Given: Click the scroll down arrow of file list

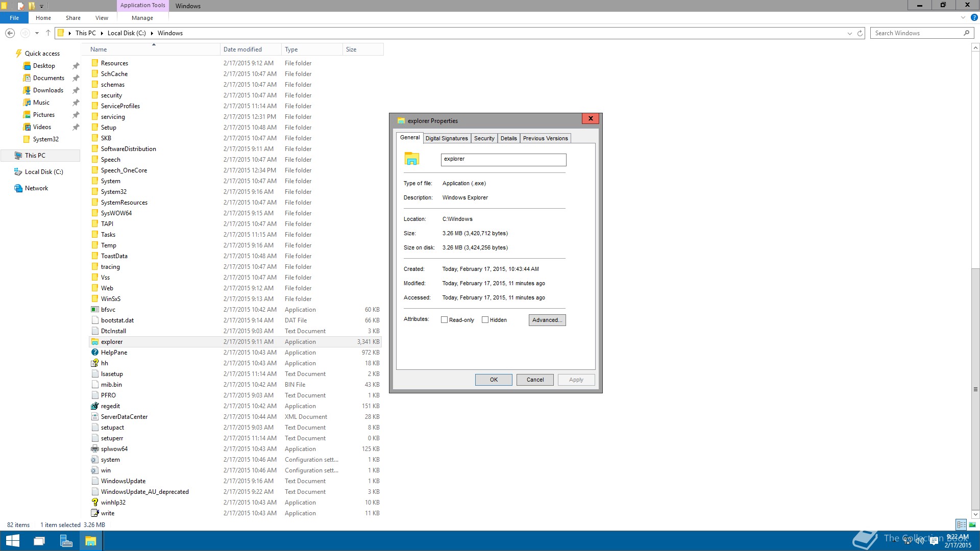Looking at the screenshot, I should tap(975, 514).
